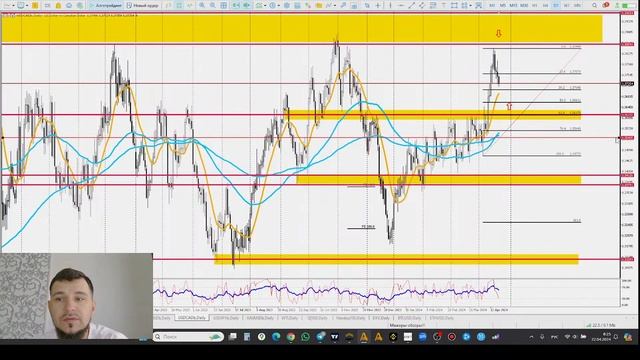Switch chart to H1 timeframe
Viewport: 640px width, 360px height.
tap(534, 6)
